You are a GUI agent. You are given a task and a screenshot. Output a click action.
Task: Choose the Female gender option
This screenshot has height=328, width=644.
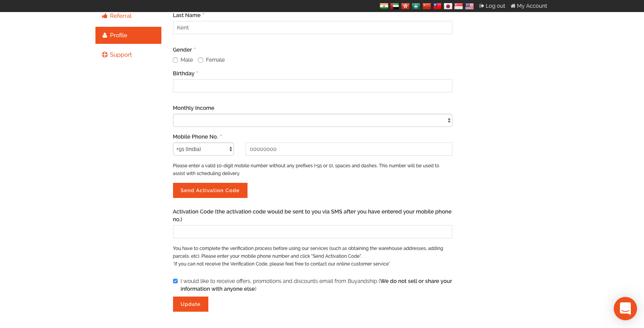[201, 60]
